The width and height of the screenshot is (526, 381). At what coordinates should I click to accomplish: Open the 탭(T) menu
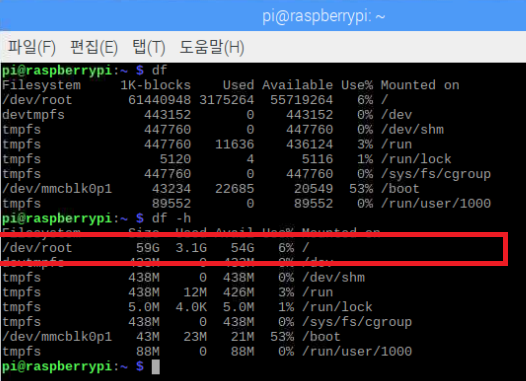(x=149, y=47)
